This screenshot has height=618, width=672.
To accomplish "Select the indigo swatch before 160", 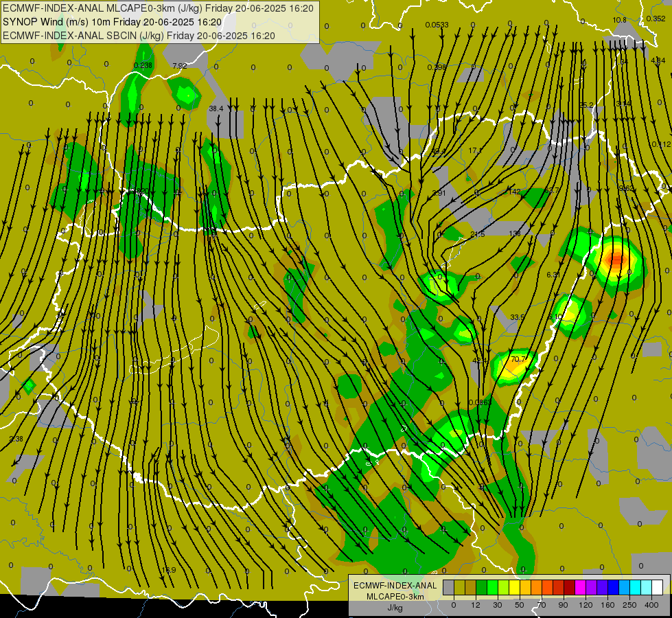I will coord(603,587).
